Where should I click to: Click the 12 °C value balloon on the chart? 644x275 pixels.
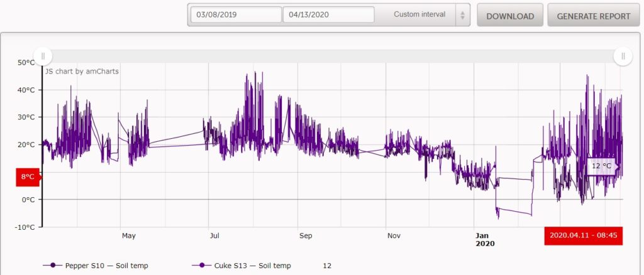[x=601, y=166]
